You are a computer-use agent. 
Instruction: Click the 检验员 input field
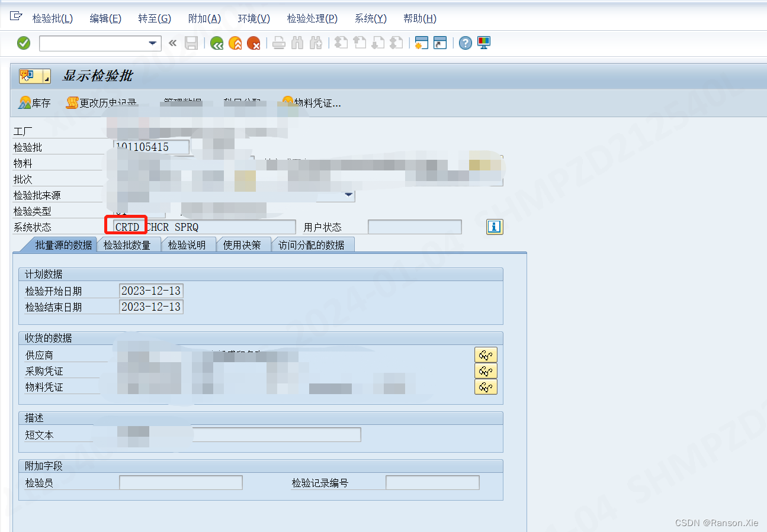[181, 483]
